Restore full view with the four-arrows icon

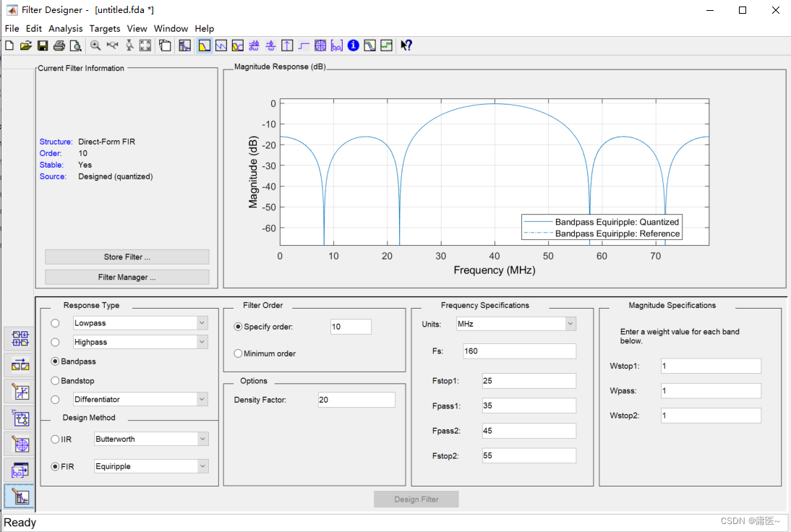tap(145, 46)
